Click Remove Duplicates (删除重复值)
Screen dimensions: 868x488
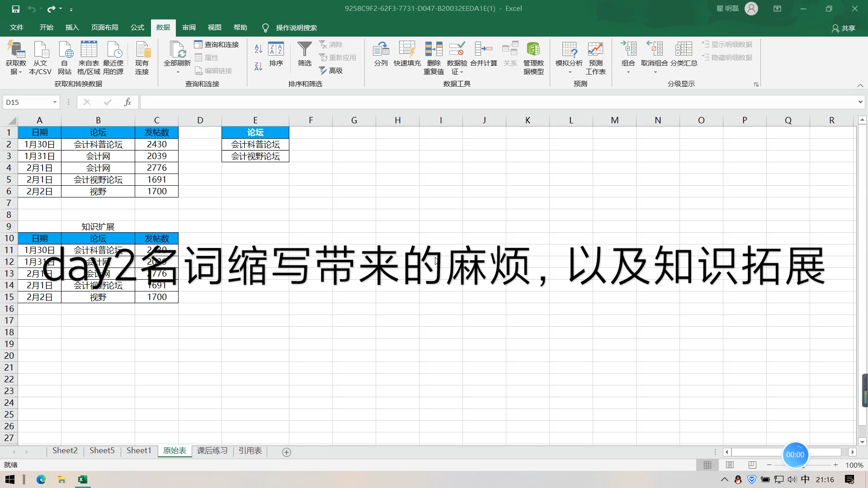tap(434, 58)
